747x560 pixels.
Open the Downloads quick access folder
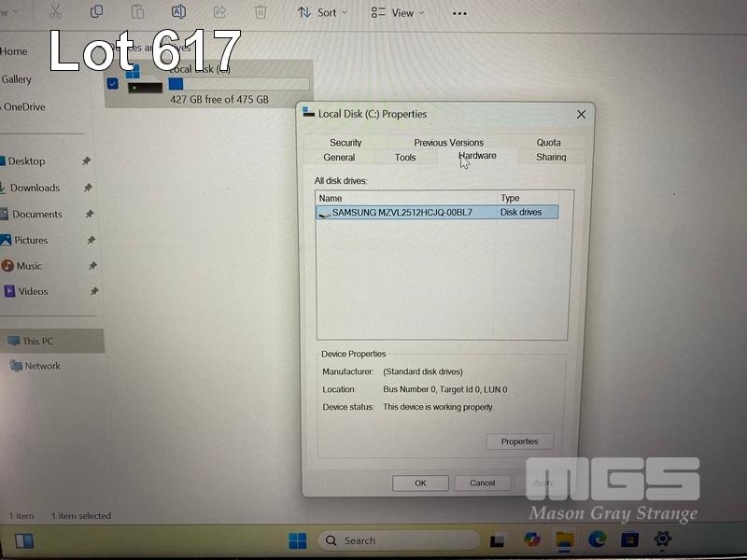tap(30, 188)
